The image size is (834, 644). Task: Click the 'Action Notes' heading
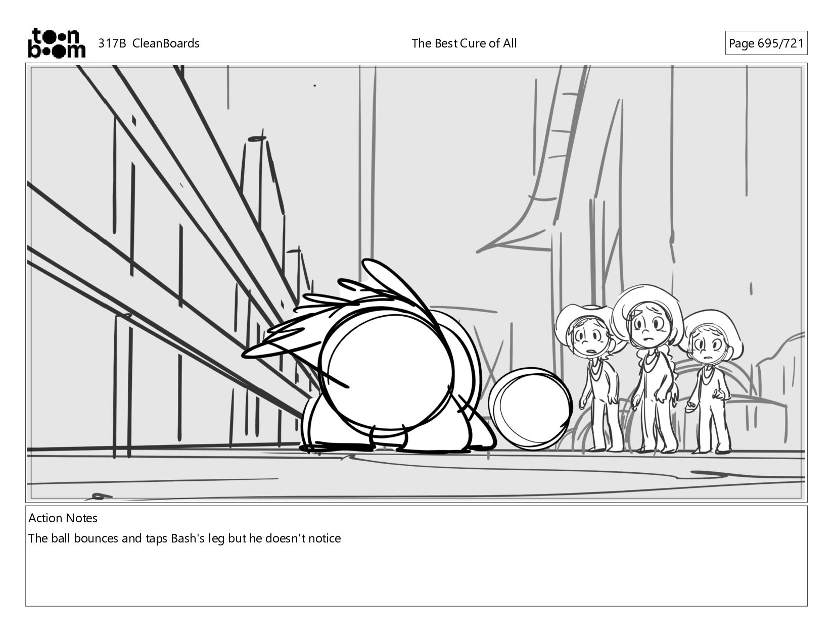pos(63,518)
